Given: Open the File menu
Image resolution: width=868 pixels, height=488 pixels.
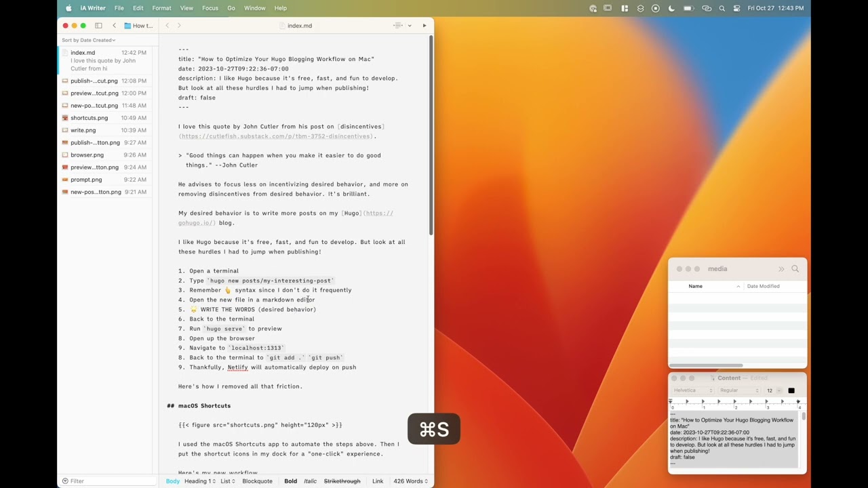Looking at the screenshot, I should pyautogui.click(x=119, y=8).
